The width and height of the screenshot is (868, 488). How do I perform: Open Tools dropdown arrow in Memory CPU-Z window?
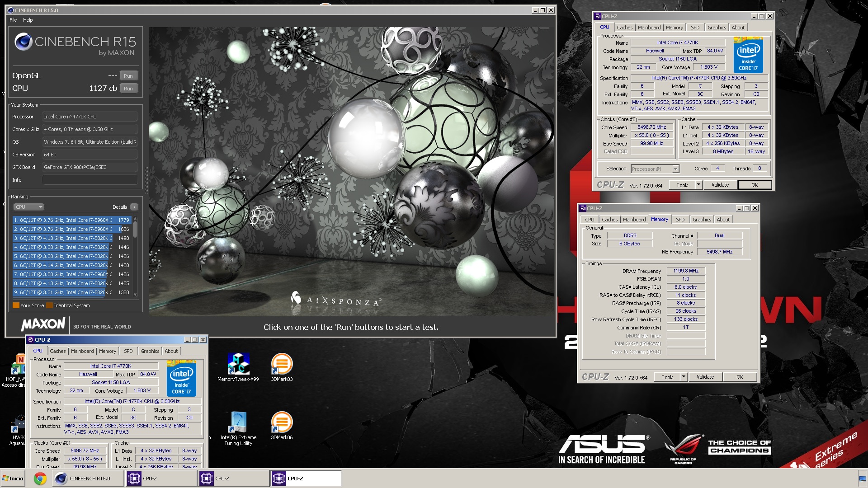[x=684, y=377]
